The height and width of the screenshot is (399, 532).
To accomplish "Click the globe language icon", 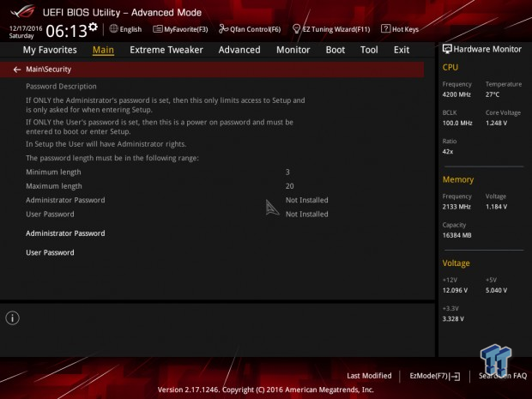I will (x=113, y=29).
